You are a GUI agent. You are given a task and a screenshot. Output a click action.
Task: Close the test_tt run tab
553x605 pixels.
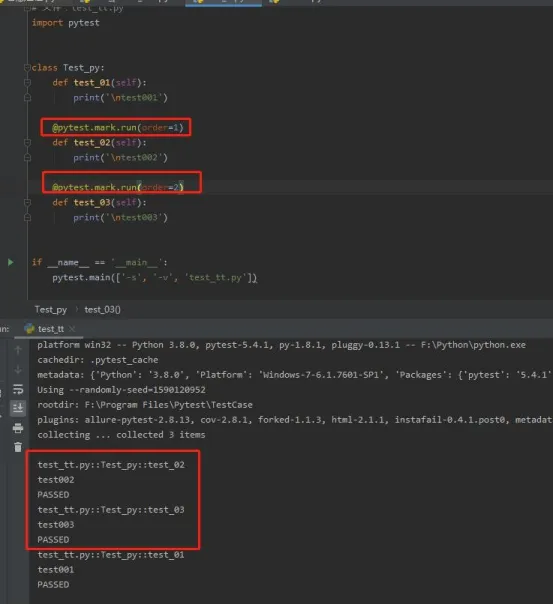point(72,329)
